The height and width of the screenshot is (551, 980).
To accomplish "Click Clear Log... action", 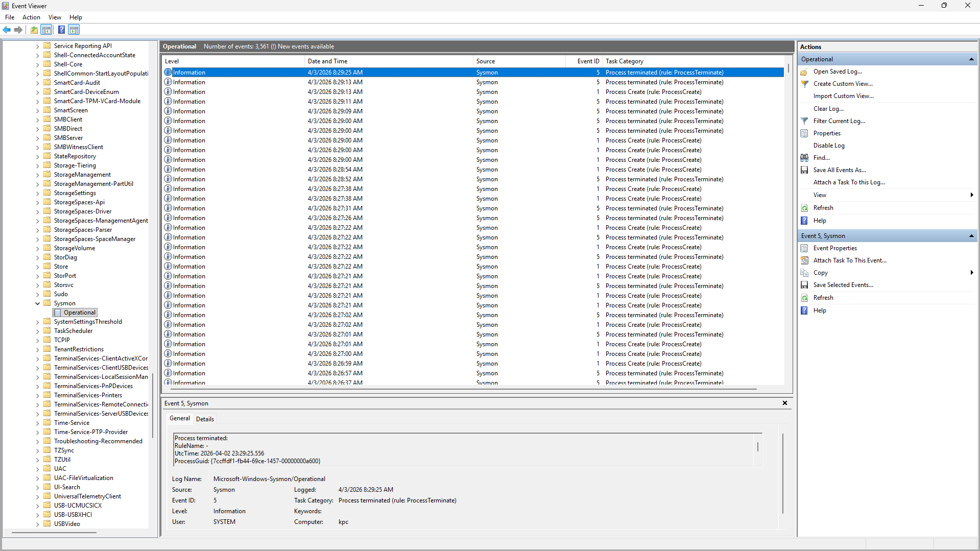I will coord(828,109).
